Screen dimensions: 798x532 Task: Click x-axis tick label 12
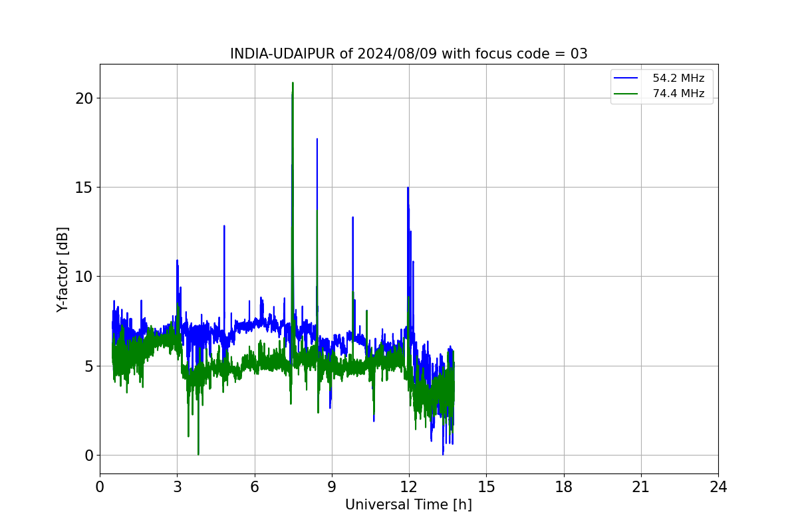409,487
